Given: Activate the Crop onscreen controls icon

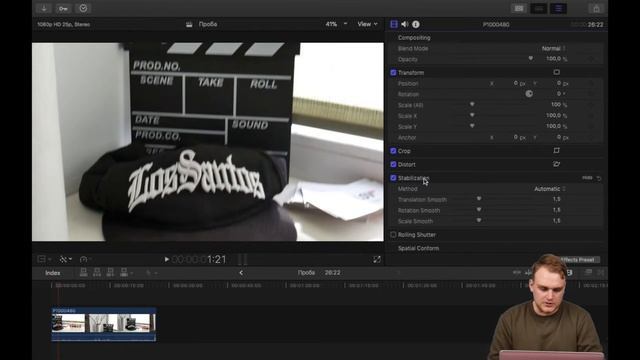Looking at the screenshot, I should point(556,151).
